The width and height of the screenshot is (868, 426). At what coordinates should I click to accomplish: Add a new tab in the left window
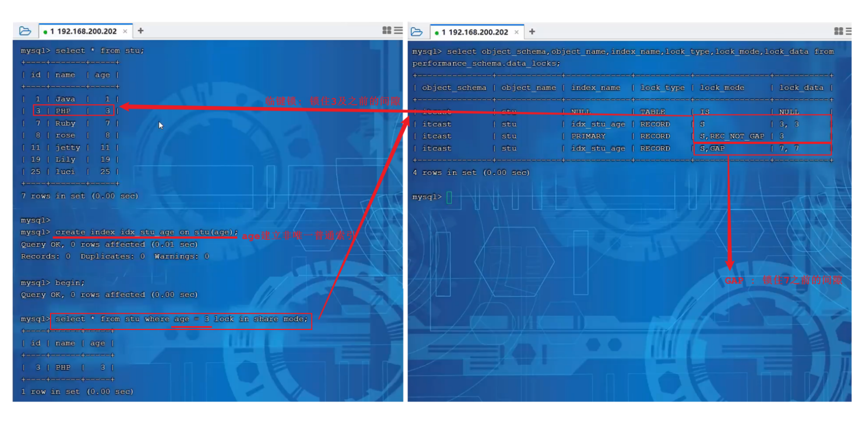(x=141, y=31)
